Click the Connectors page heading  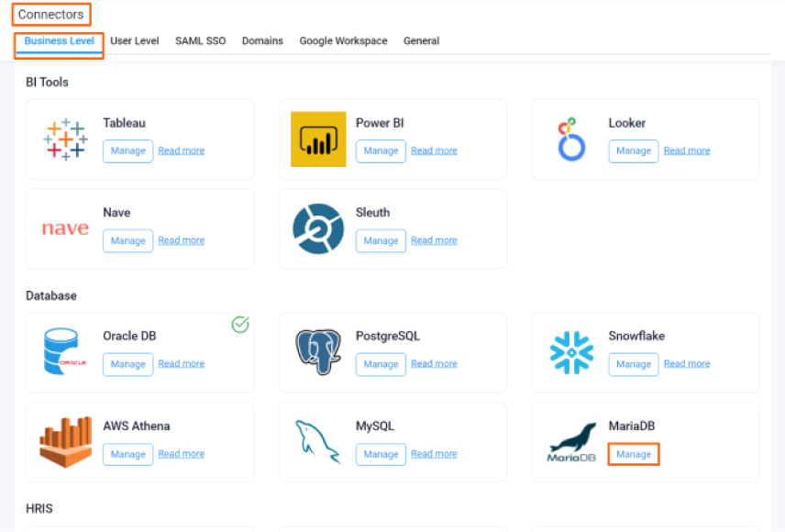point(51,15)
